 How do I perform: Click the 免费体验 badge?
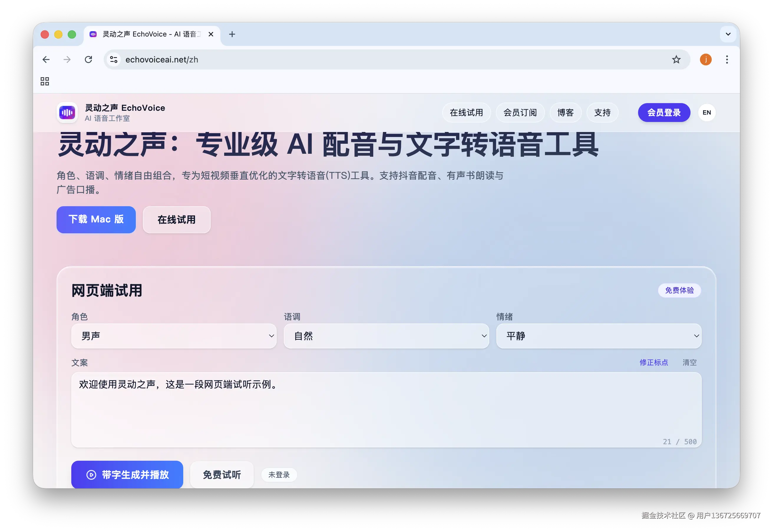[679, 290]
